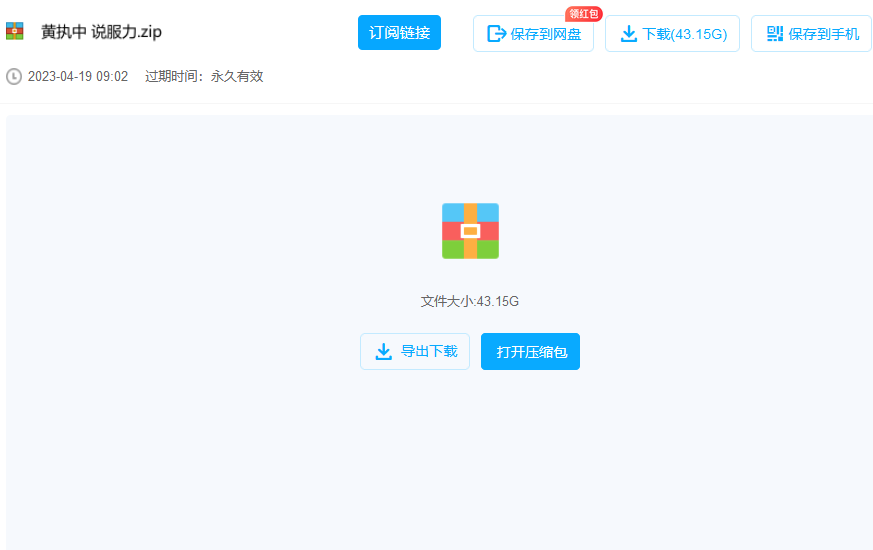Click the large zip archive icon in center

[x=470, y=231]
